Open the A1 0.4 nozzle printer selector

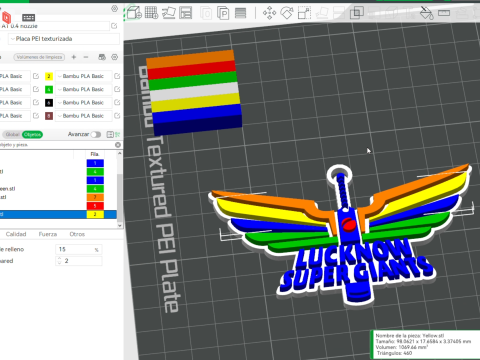55,26
